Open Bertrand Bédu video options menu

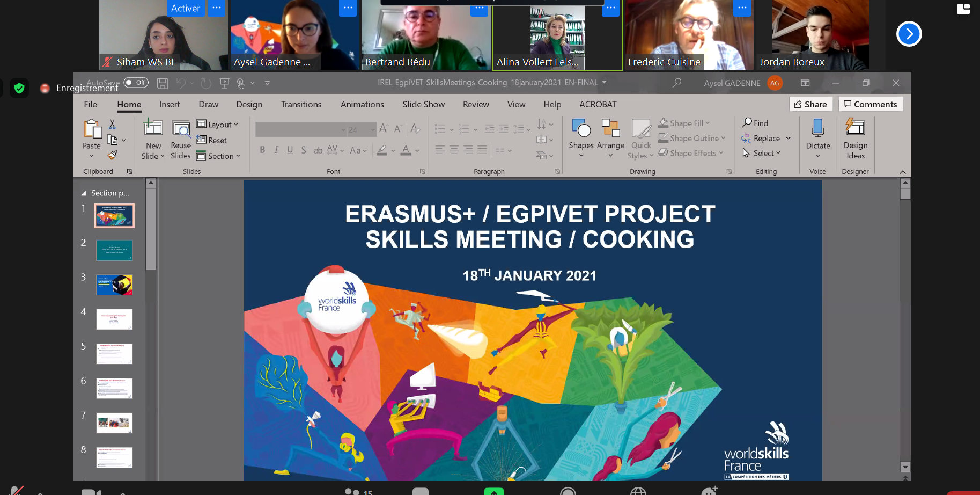(479, 8)
